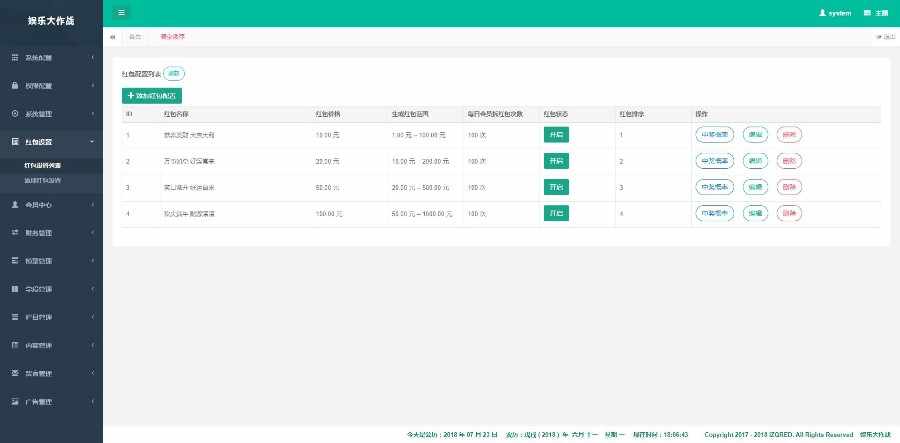
Task: Click the circle icon beside 系统管理
Action: coord(15,114)
